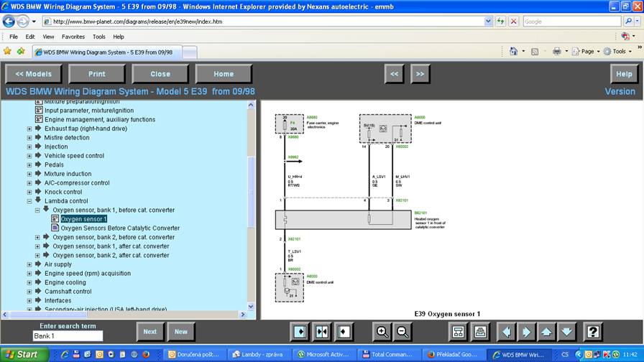Click the forward >> navigation button
Screen dimensions: 644x362
pyautogui.click(x=420, y=74)
